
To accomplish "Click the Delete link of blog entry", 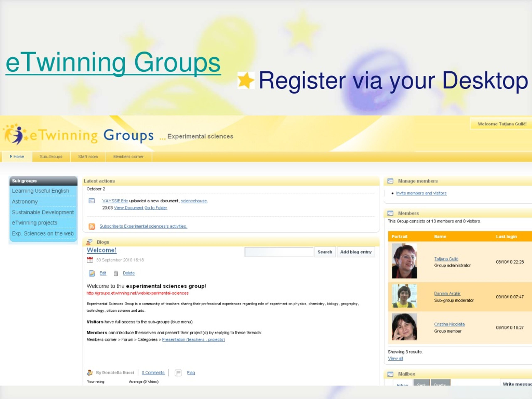I will 129,273.
